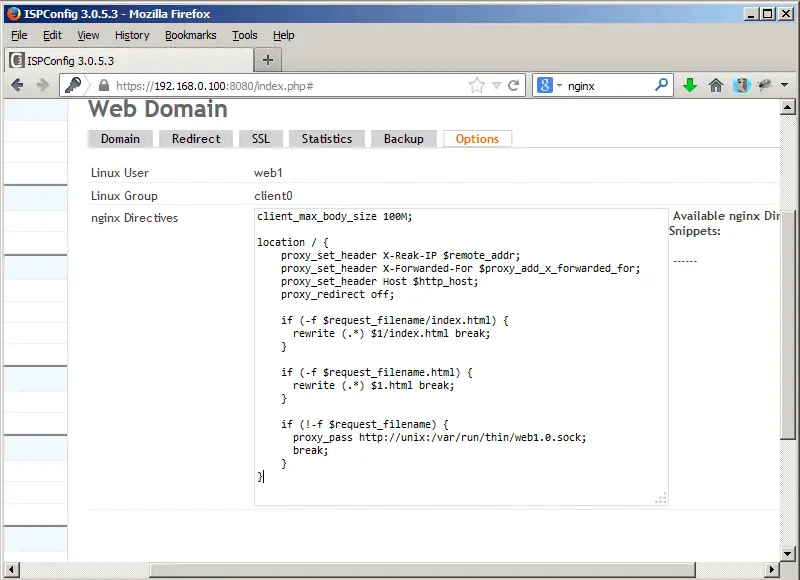Open the Edit menu
The height and width of the screenshot is (580, 800).
[x=52, y=35]
